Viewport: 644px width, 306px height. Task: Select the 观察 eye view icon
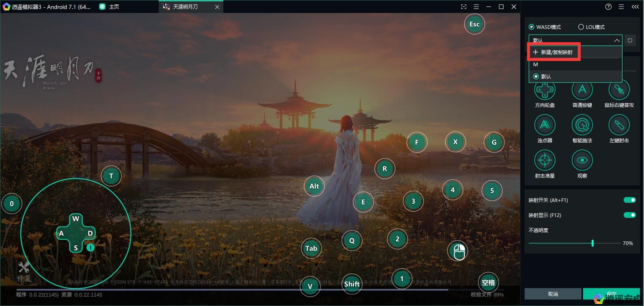pyautogui.click(x=582, y=161)
